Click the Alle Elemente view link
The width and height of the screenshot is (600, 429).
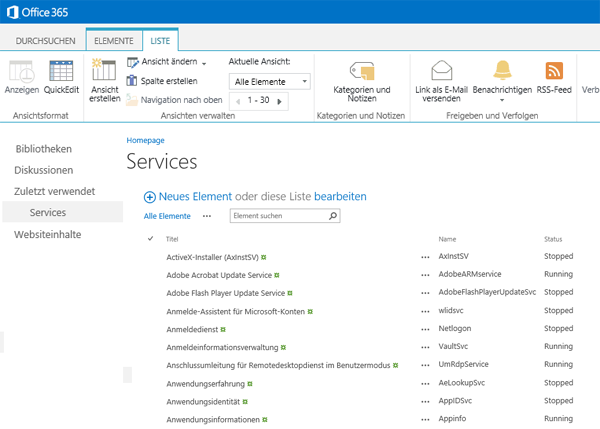point(167,216)
